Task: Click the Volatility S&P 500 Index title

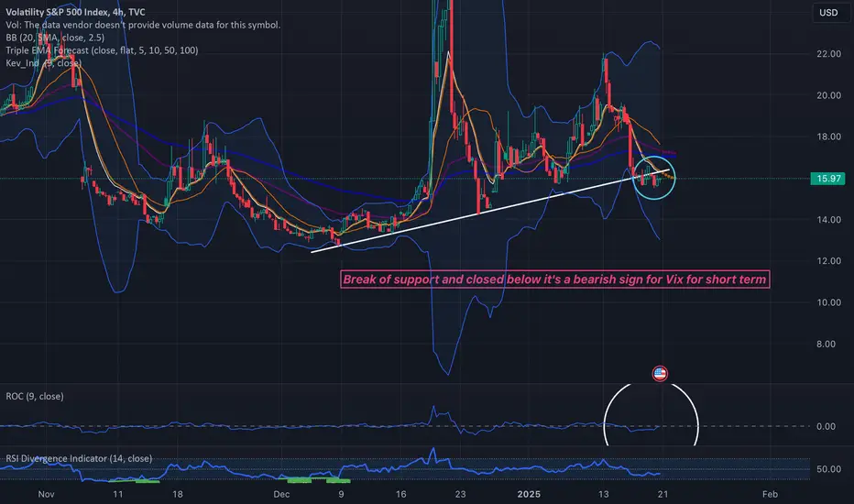Action: click(76, 12)
